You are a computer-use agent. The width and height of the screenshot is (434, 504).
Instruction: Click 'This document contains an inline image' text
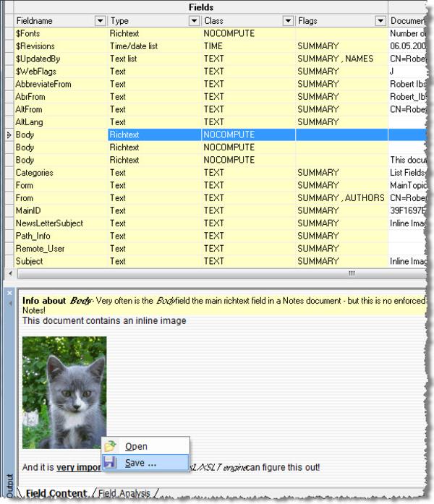pos(104,321)
